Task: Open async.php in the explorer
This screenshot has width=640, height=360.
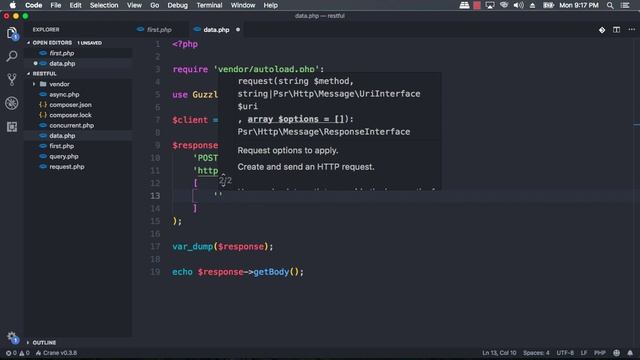Action: click(x=64, y=94)
